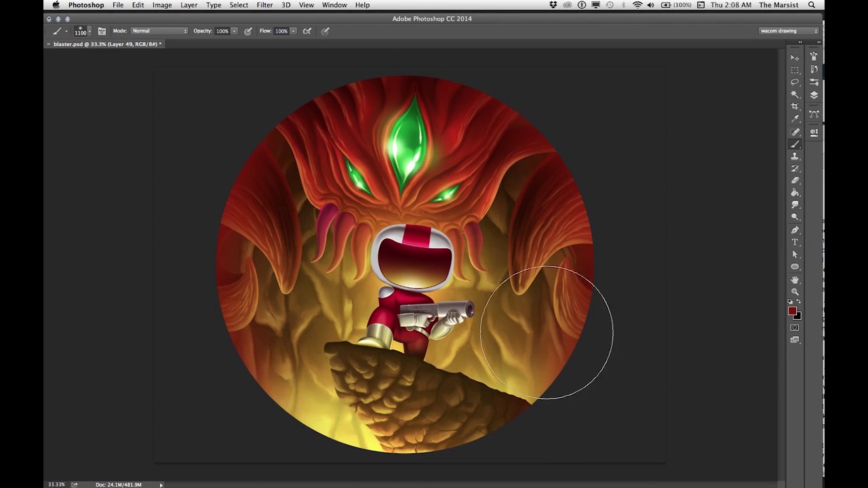Open the Brush Presets panel icon
The image size is (868, 488).
pyautogui.click(x=814, y=56)
